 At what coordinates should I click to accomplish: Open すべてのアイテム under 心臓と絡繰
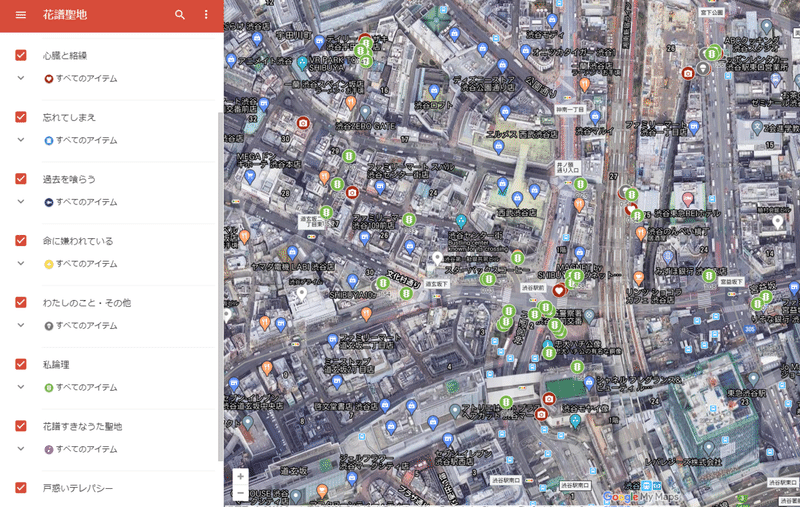pyautogui.click(x=86, y=79)
